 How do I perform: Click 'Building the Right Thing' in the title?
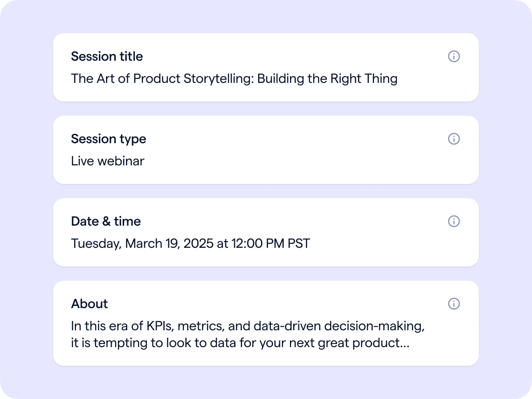(327, 78)
